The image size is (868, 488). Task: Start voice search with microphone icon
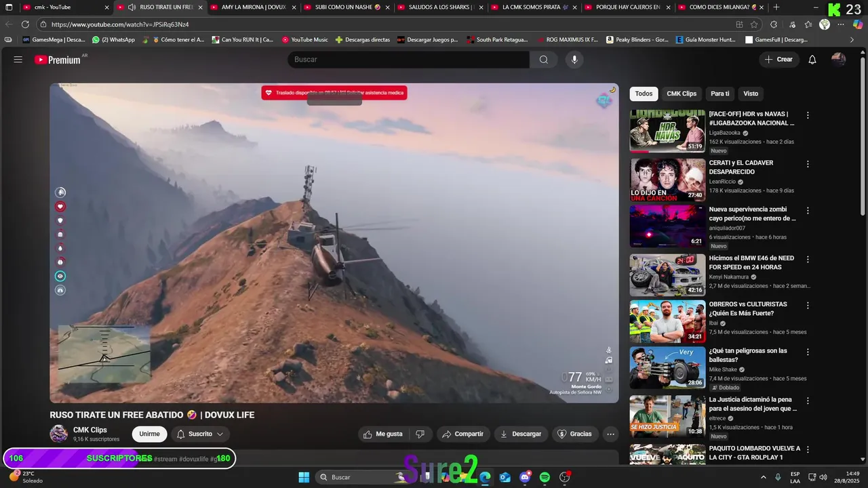click(574, 60)
